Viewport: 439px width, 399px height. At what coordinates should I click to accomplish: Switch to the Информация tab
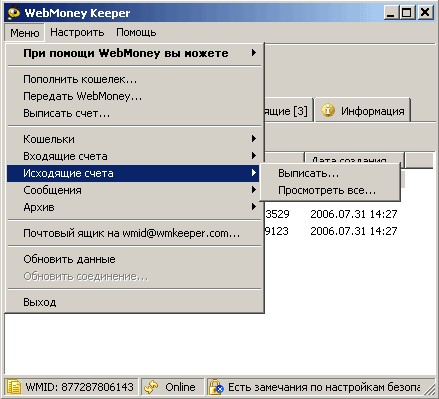coord(362,110)
